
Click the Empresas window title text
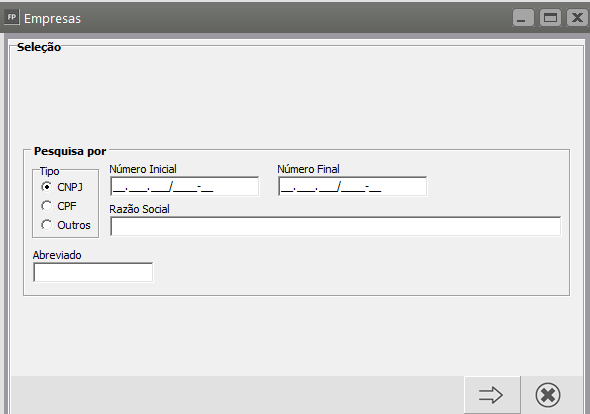52,18
